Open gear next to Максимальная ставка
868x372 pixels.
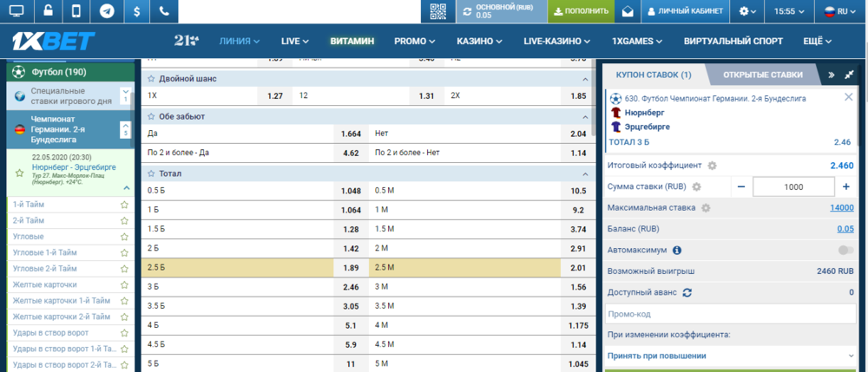point(705,208)
